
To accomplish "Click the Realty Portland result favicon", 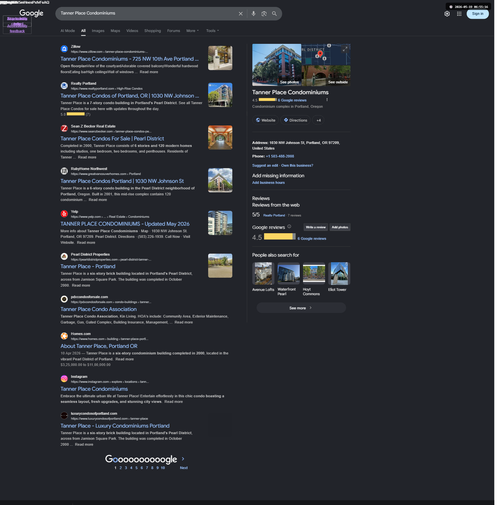I will tap(64, 86).
